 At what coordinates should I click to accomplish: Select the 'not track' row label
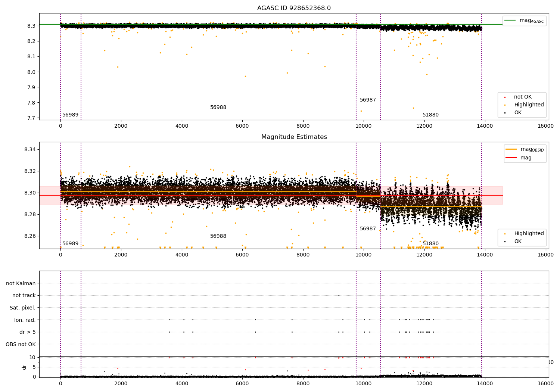(24, 296)
